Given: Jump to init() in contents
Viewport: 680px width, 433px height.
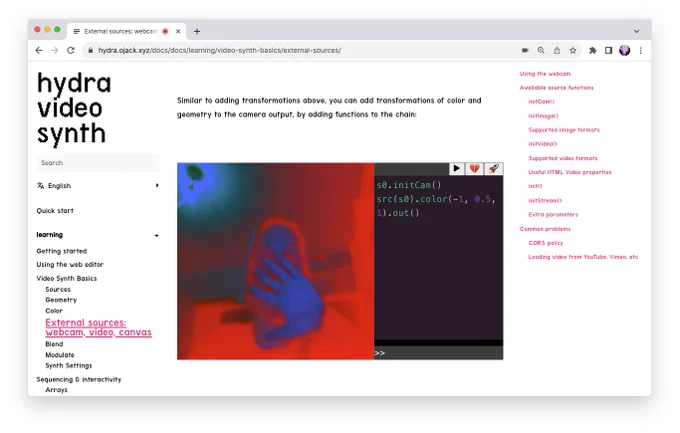Looking at the screenshot, I should (x=535, y=186).
